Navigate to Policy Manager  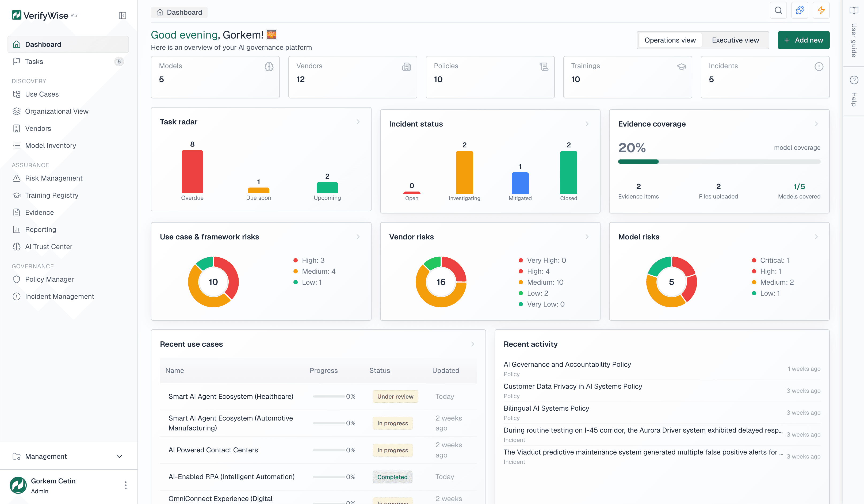(x=68, y=279)
